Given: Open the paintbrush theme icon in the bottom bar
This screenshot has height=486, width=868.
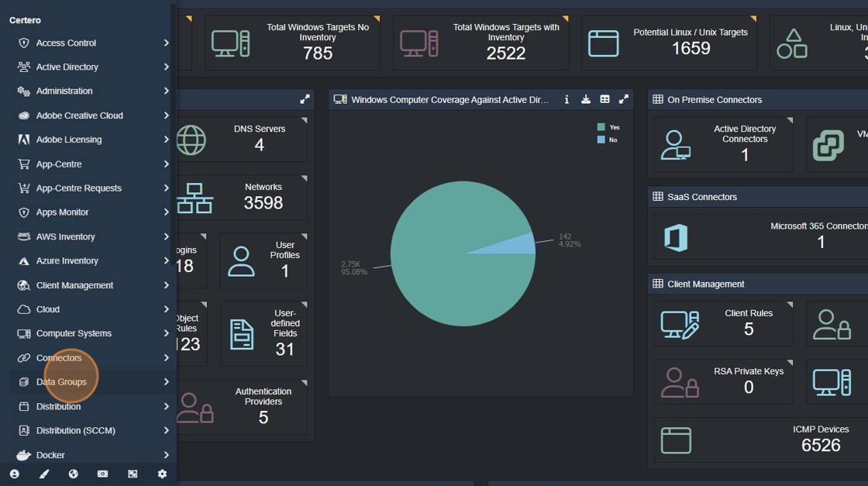Looking at the screenshot, I should (43, 474).
